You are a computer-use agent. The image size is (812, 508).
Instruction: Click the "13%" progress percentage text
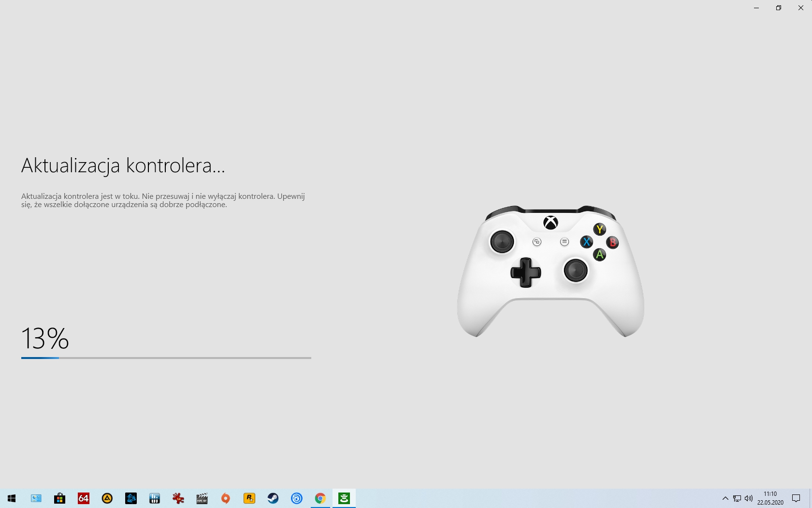[x=45, y=338]
